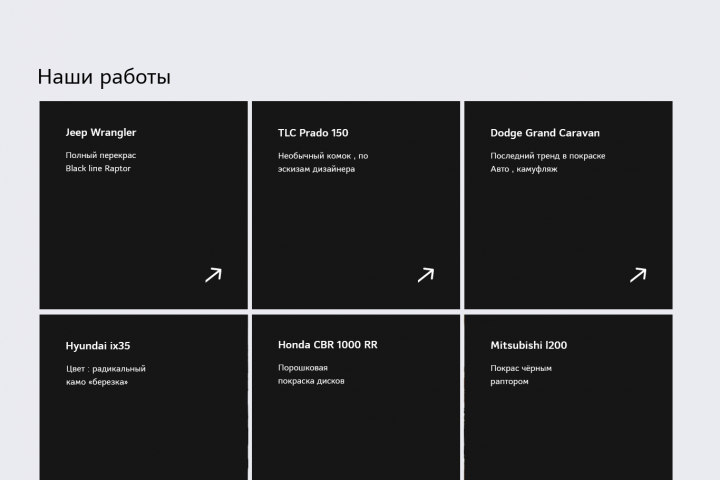Screen dimensions: 720x480
Task: Click the Mitsubishi l200 title
Action: [529, 345]
